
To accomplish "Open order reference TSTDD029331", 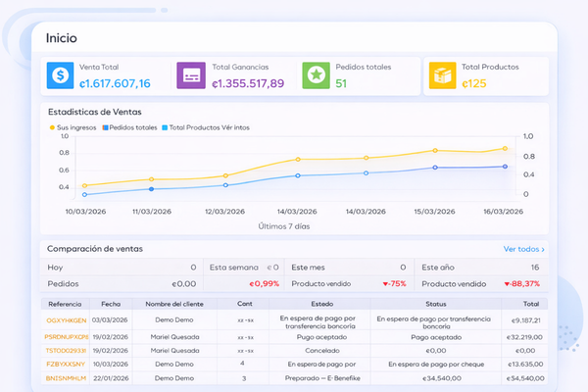I will (66, 351).
